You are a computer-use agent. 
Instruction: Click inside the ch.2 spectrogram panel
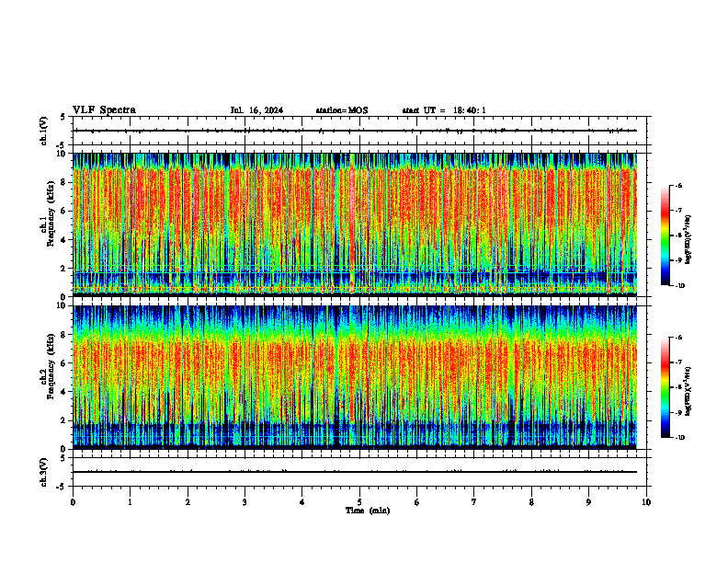click(355, 377)
